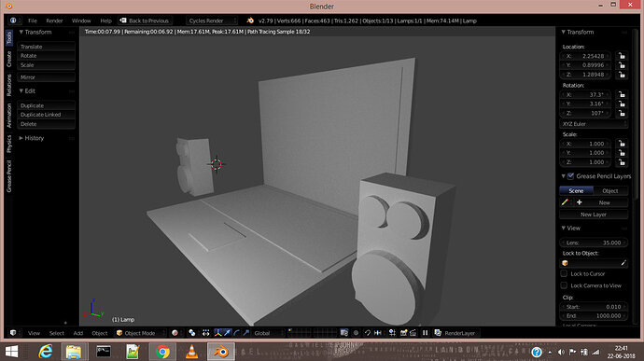Click the Mirror button
Screen dimensions: 644x361
[46, 77]
